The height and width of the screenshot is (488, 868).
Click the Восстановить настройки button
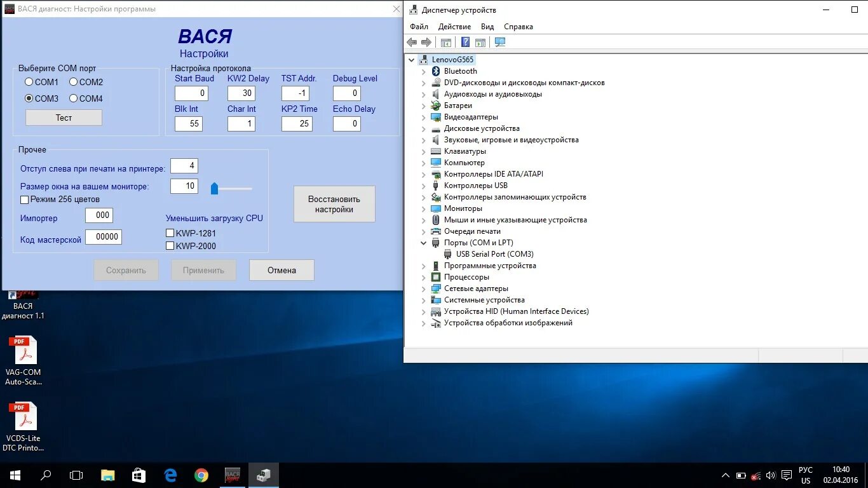click(x=334, y=204)
